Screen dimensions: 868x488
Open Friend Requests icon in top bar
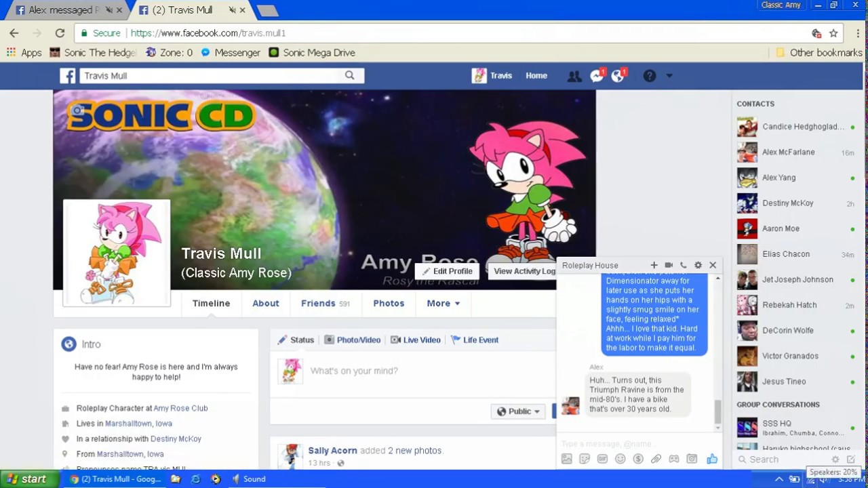click(574, 77)
